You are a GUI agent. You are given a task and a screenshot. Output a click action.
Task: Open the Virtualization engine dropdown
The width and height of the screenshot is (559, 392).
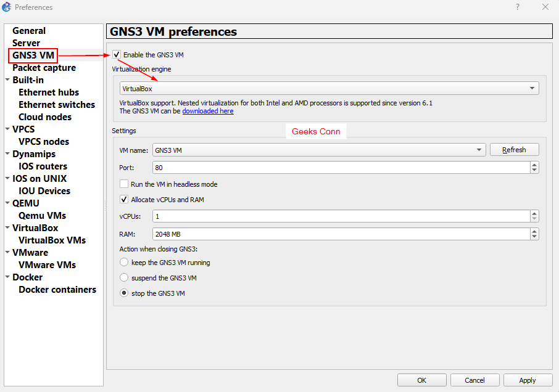531,88
